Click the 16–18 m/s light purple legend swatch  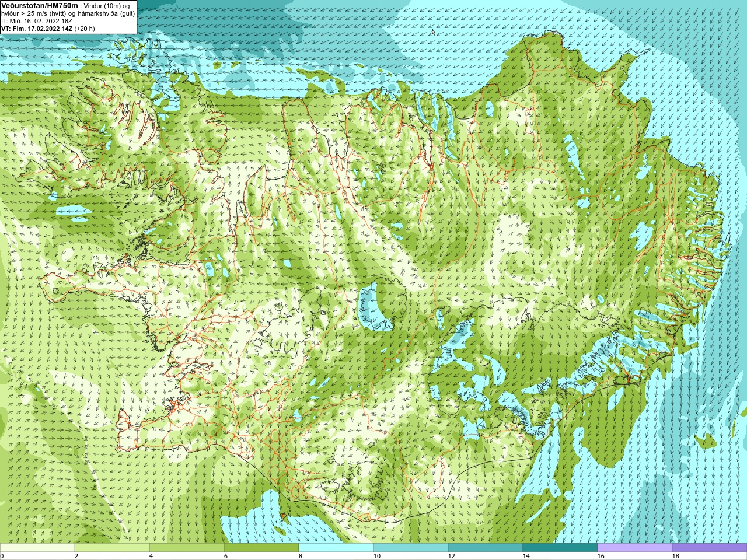coord(635,548)
